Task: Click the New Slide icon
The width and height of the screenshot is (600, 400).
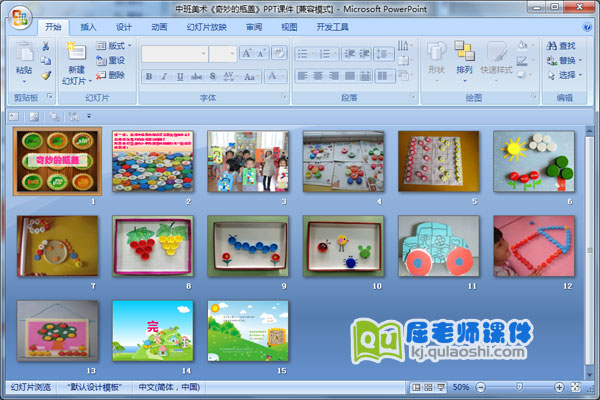Action: pos(77,52)
